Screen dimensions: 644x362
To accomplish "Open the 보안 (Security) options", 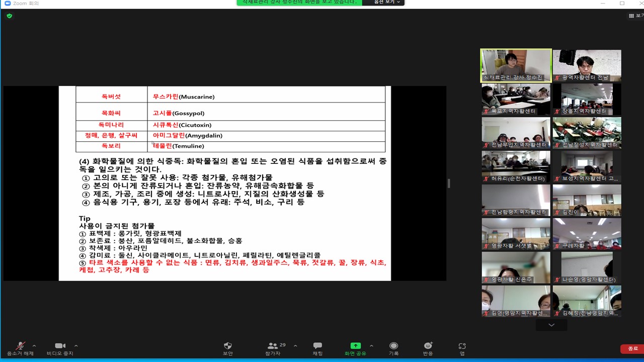I will point(227,348).
